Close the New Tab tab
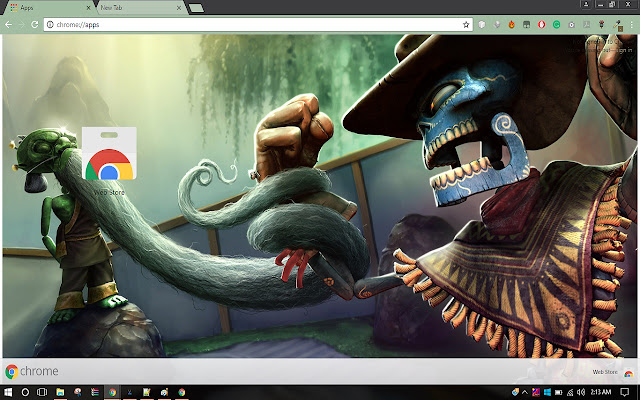The width and height of the screenshot is (640, 400). [179, 8]
